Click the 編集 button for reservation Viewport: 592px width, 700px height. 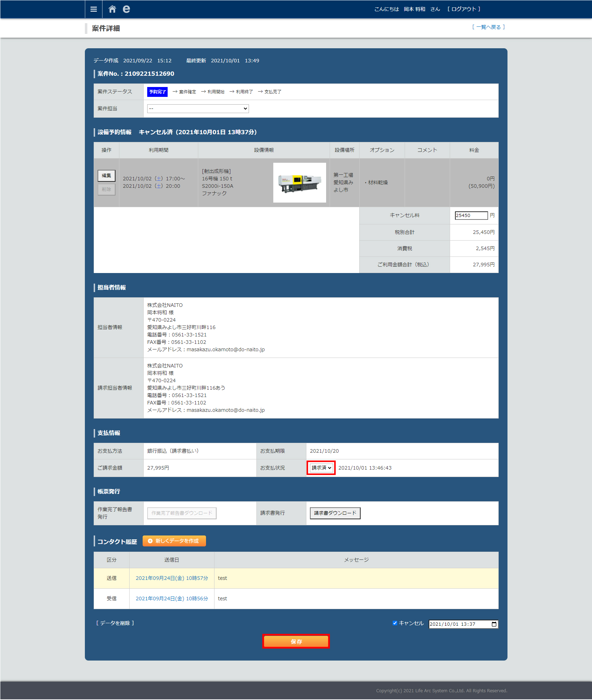(106, 175)
